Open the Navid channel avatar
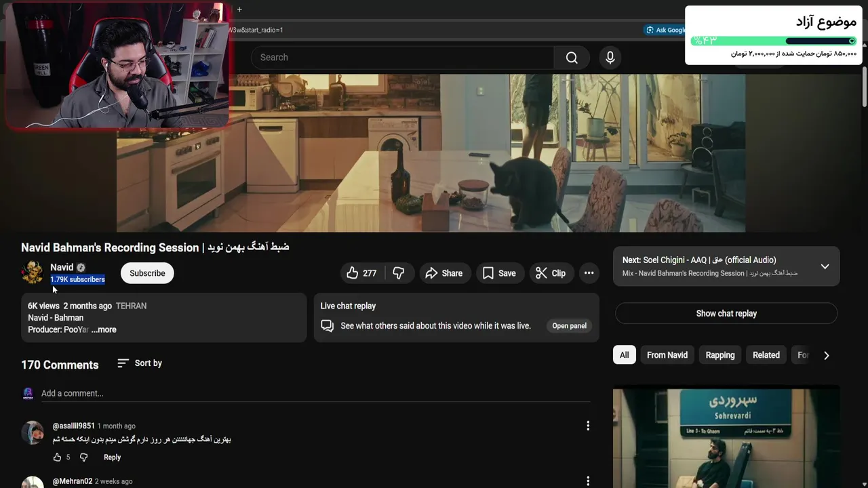Viewport: 868px width, 488px height. tap(32, 272)
